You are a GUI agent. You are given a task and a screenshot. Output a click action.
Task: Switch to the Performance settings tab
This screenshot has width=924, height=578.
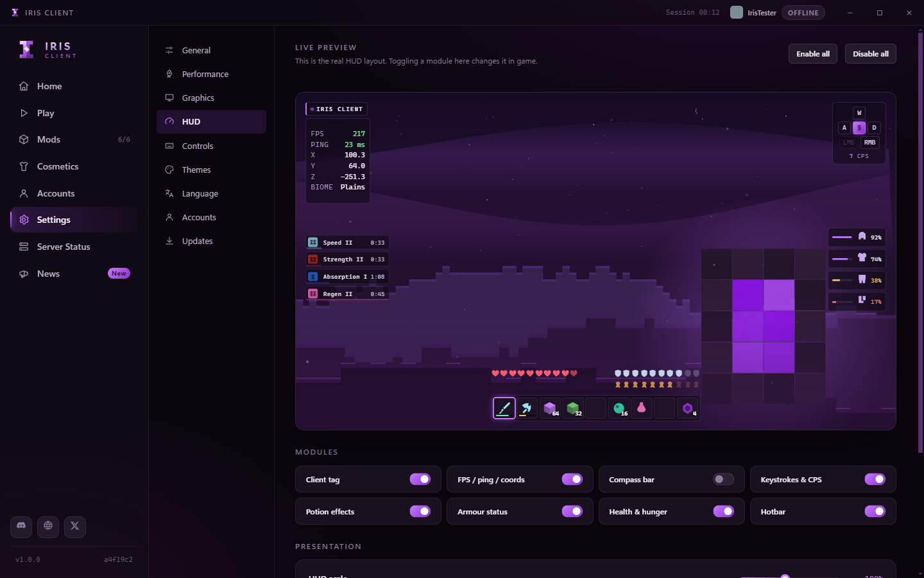(211, 74)
